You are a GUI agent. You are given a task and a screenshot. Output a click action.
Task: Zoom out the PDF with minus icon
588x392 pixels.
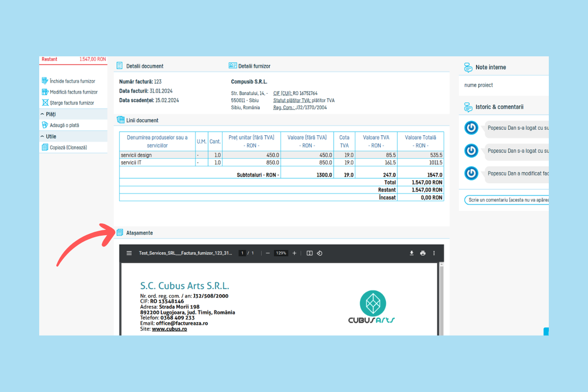(x=268, y=253)
